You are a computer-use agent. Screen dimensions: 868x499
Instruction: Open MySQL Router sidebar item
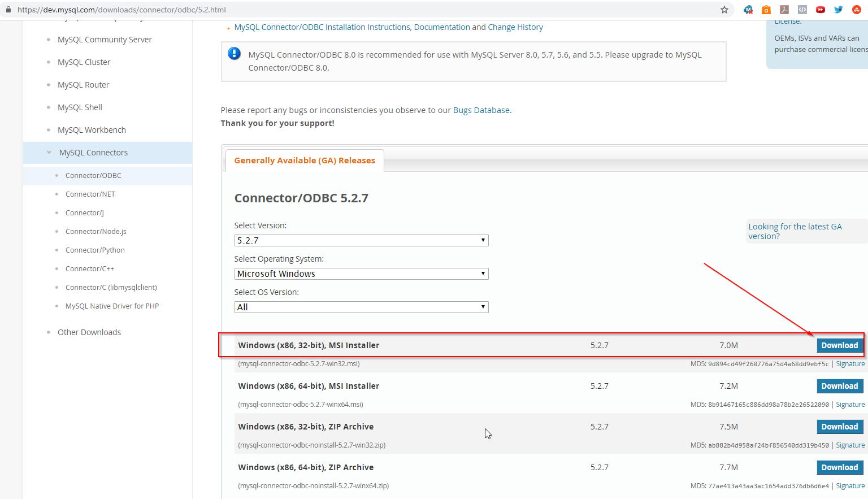pyautogui.click(x=84, y=85)
